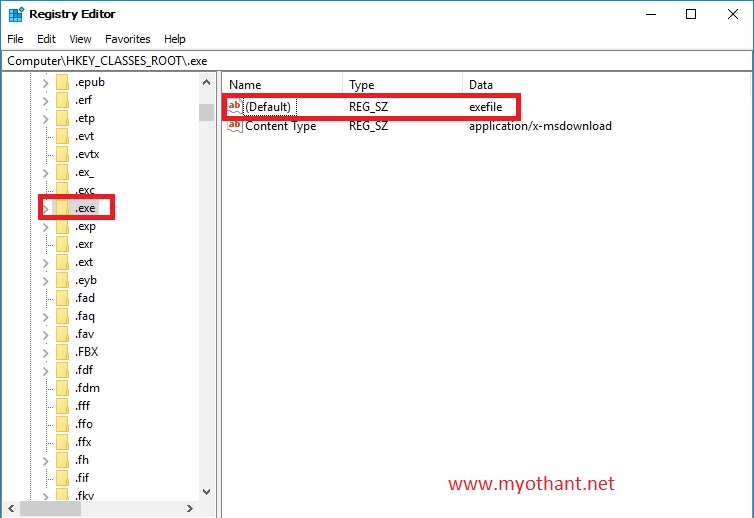Click the .ex_ folder icon

63,172
